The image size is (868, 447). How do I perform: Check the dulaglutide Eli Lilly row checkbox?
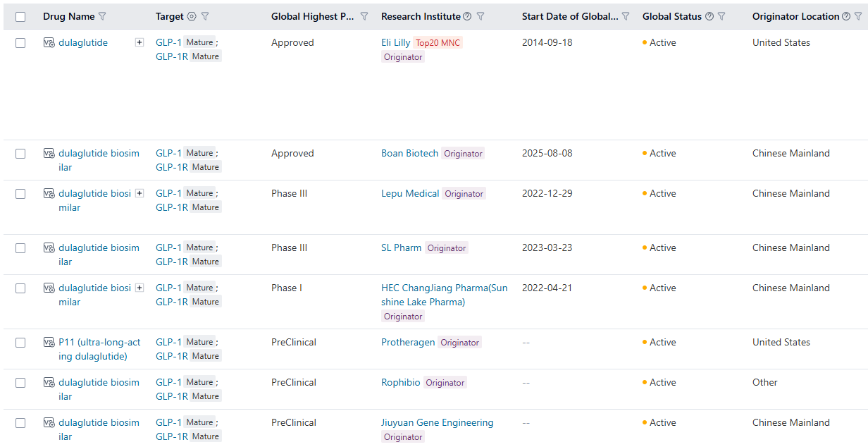20,43
